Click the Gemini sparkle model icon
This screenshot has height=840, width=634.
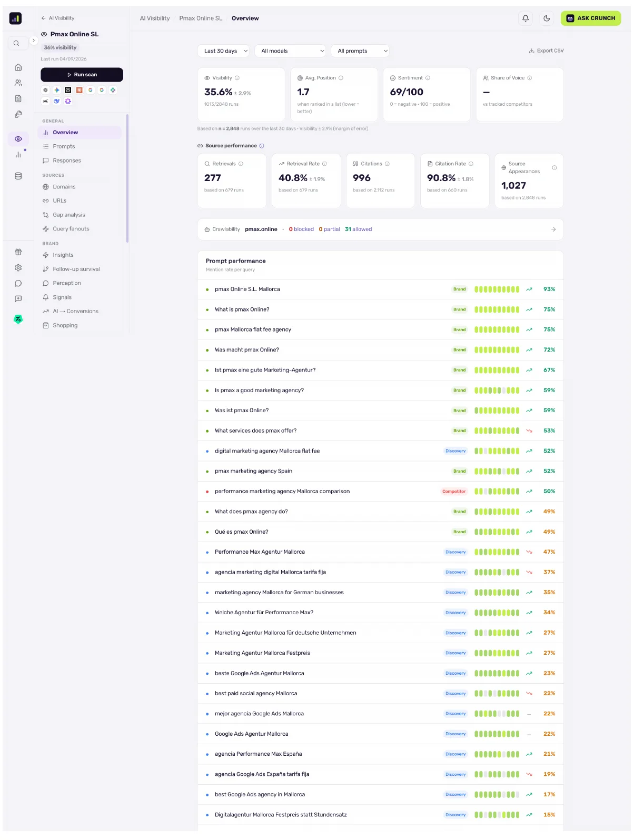click(x=57, y=90)
